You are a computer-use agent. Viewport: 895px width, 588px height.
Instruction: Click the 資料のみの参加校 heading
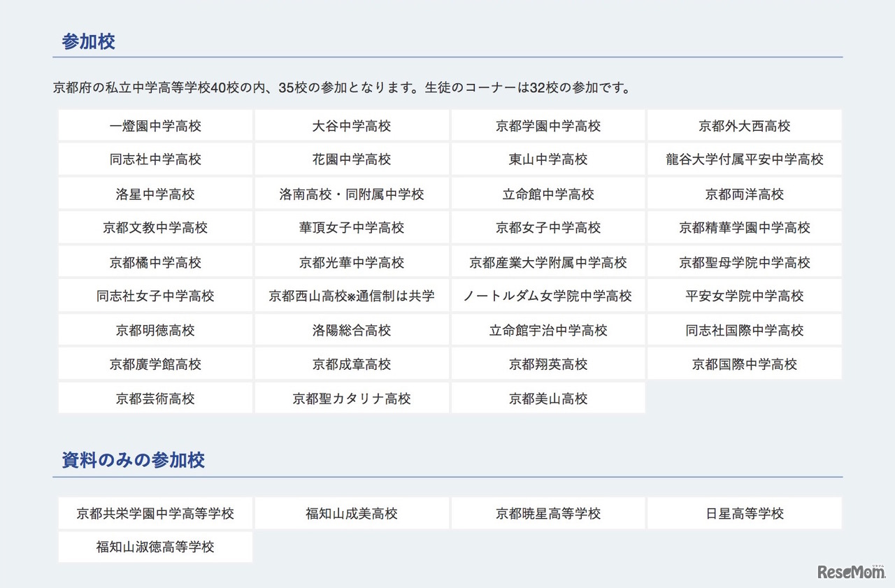pyautogui.click(x=132, y=460)
